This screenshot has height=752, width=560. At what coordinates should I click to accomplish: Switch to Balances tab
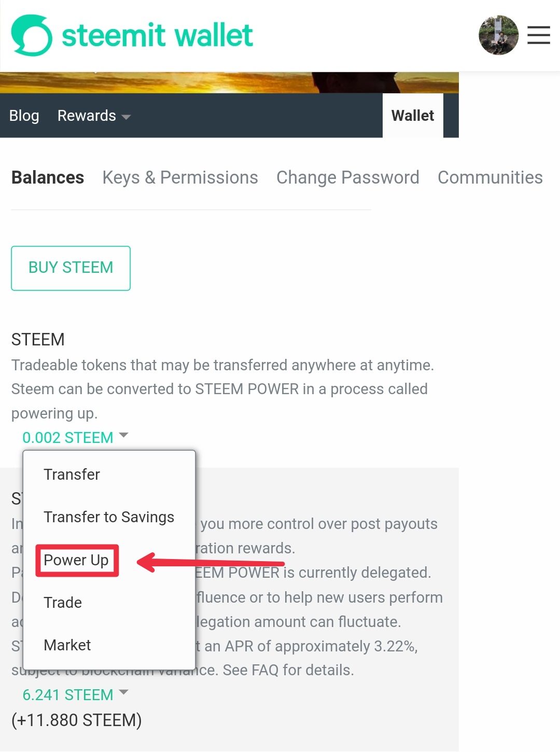(x=48, y=177)
